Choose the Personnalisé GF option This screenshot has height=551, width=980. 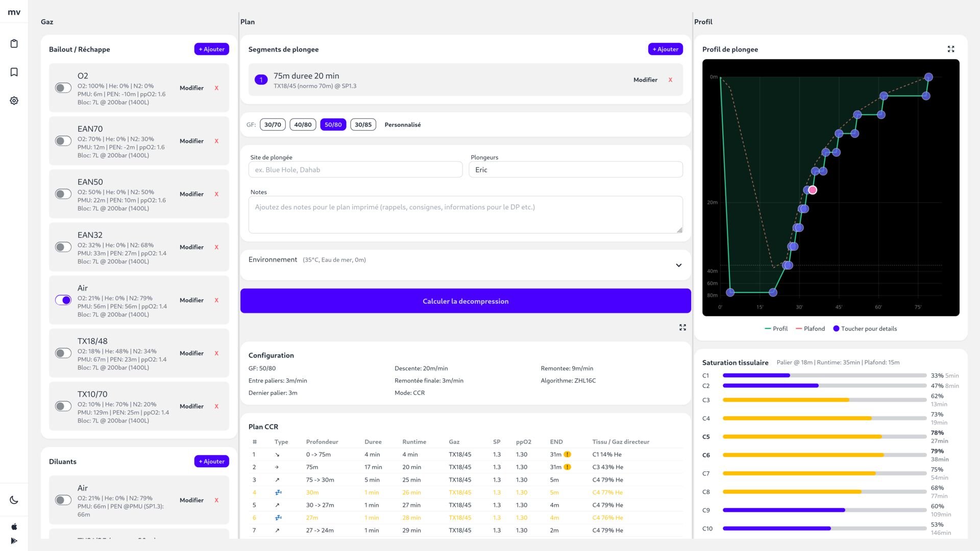pos(402,124)
